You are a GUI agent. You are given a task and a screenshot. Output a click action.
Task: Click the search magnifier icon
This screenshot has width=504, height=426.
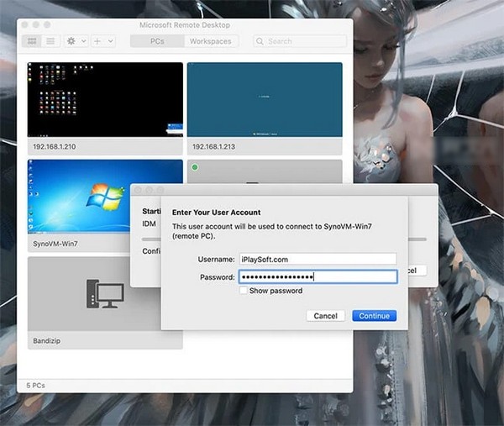pyautogui.click(x=260, y=40)
